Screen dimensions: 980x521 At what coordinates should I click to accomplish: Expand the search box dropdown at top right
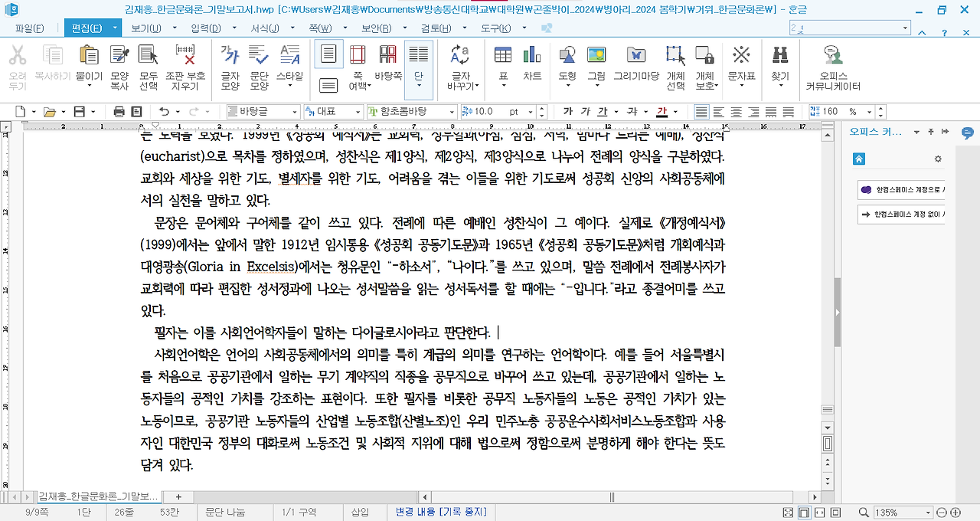click(906, 28)
